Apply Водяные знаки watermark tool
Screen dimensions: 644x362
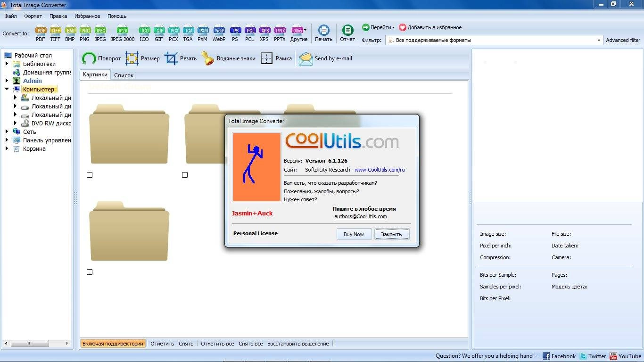[229, 58]
